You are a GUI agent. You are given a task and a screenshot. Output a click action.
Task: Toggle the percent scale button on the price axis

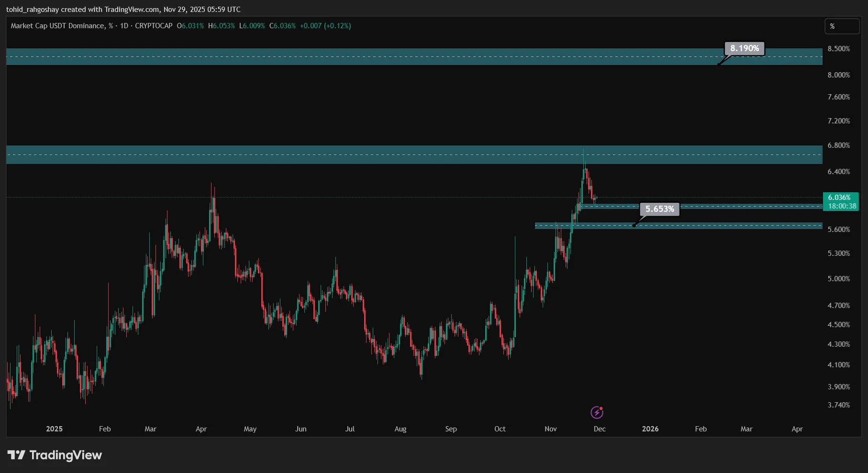(x=842, y=26)
